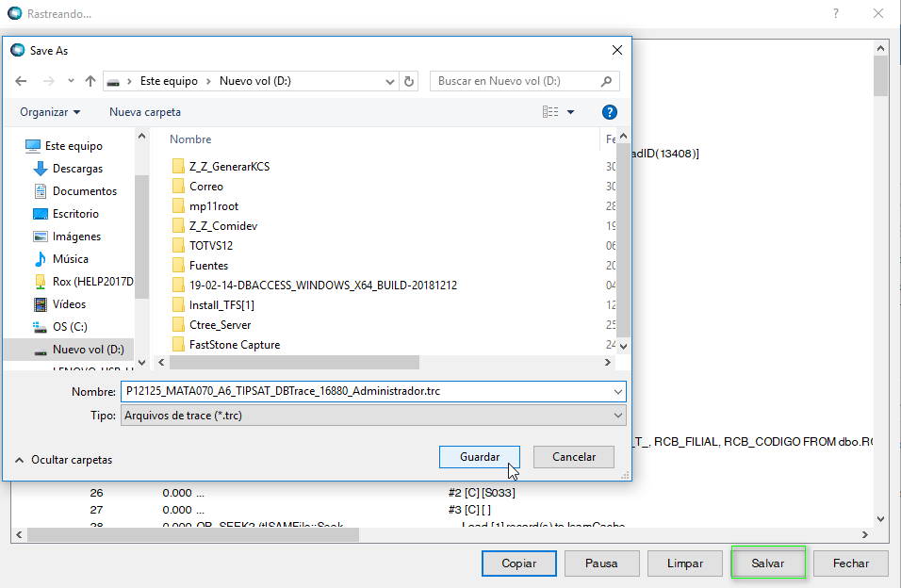Change the view layout icon

tap(549, 112)
